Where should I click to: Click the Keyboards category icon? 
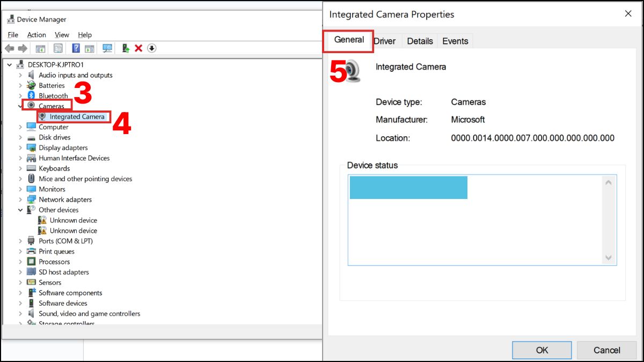(x=31, y=168)
